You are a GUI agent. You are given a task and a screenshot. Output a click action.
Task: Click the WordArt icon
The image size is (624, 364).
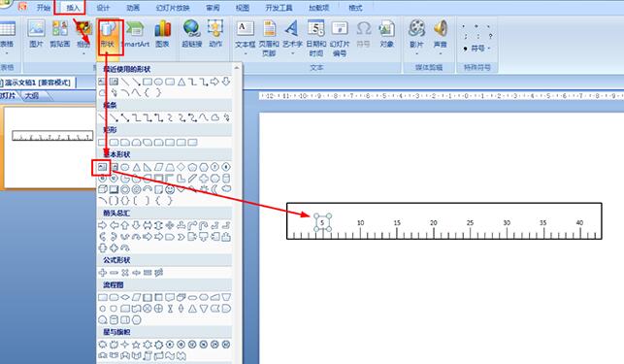292,35
